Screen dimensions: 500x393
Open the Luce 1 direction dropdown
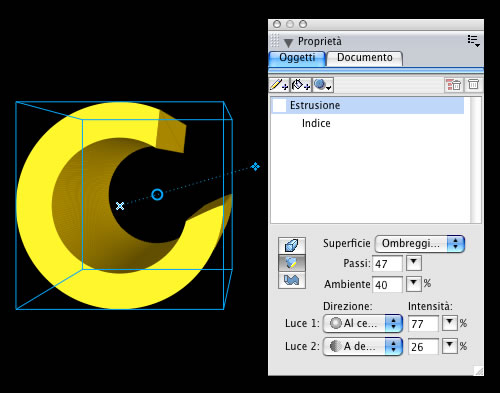pyautogui.click(x=363, y=323)
